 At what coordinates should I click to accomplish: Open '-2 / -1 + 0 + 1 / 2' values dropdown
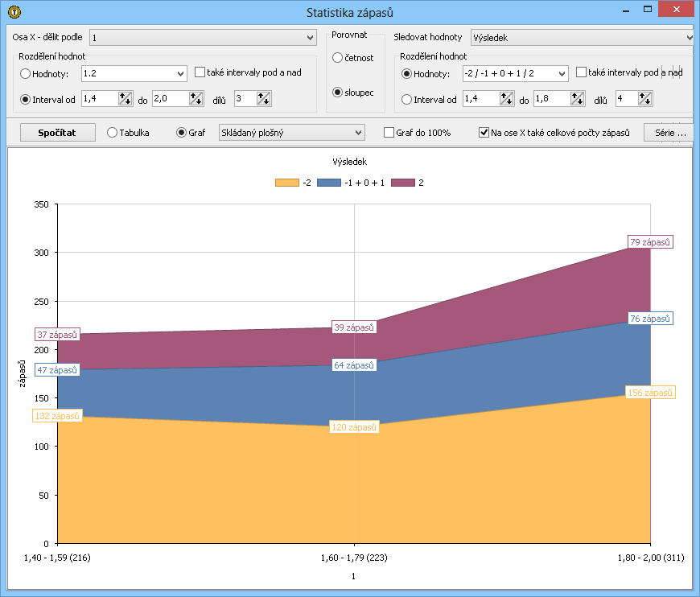[x=515, y=73]
